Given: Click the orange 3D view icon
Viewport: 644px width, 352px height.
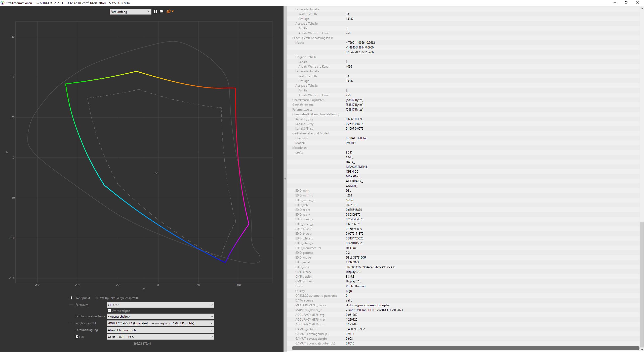Looking at the screenshot, I should (168, 12).
